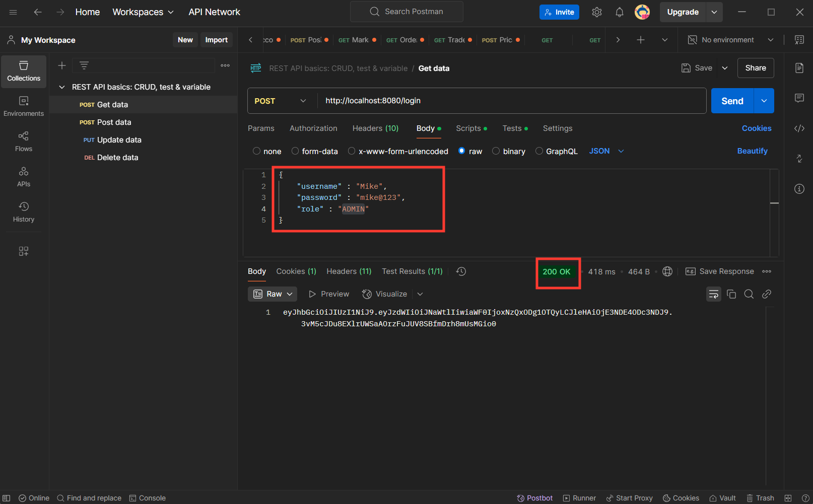The width and height of the screenshot is (813, 504).
Task: Open APIs in the sidebar
Action: pos(24,177)
